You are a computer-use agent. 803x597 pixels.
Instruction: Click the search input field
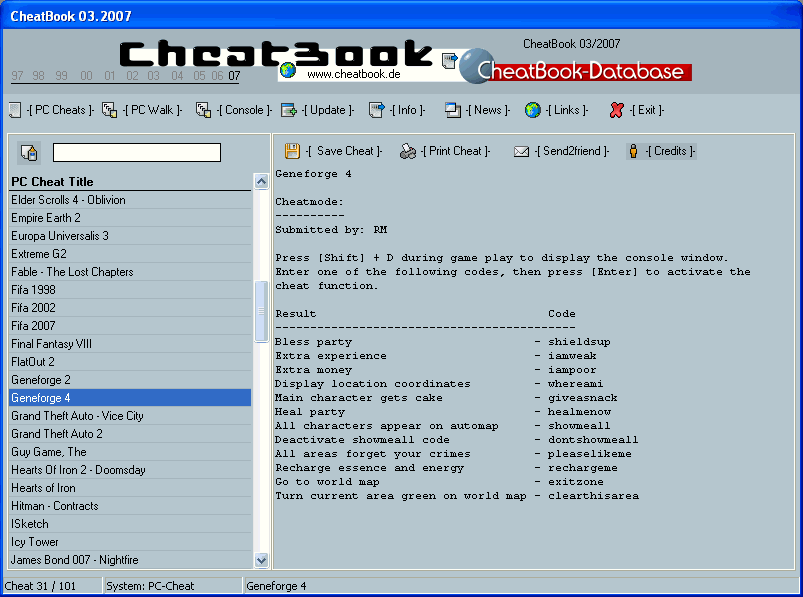click(137, 152)
